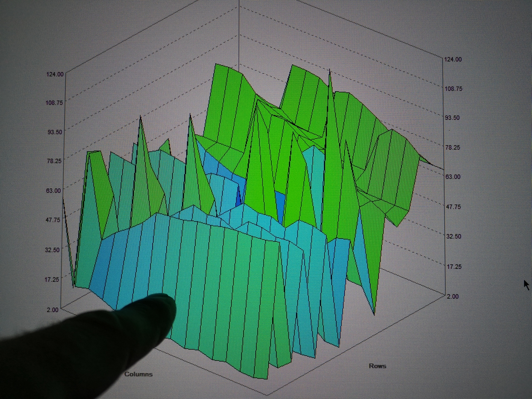Viewport: 532px width, 399px height.
Task: Select the 2.00 minimum on left axis
Action: click(x=52, y=310)
